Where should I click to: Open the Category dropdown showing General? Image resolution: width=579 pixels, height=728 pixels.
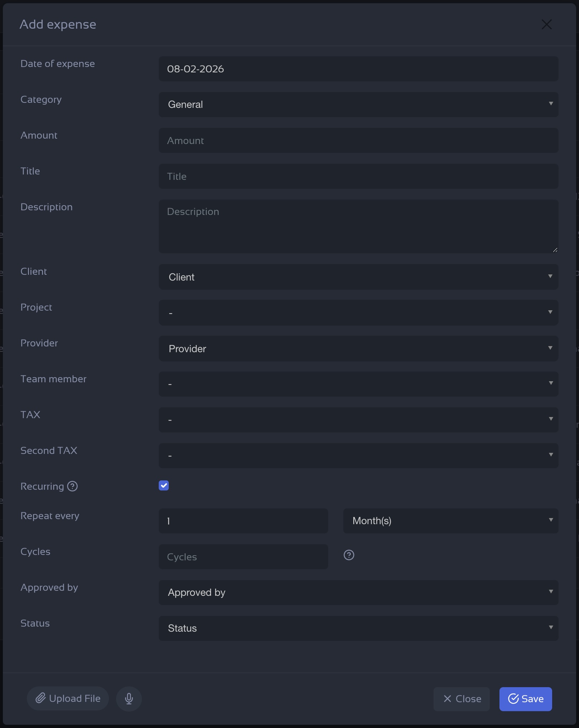tap(358, 105)
